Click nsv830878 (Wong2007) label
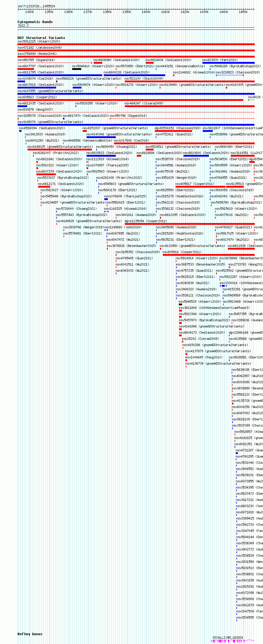 coord(35,109)
